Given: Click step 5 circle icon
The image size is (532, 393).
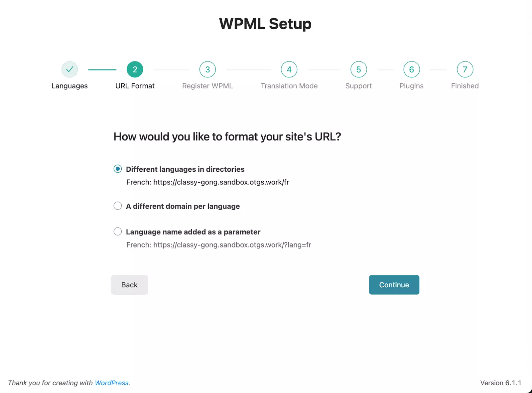Looking at the screenshot, I should [358, 69].
